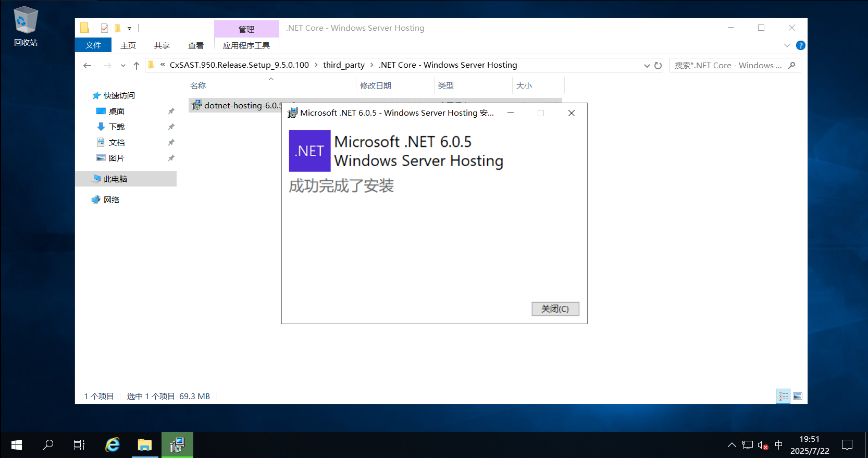Click the pin icon next to 图片
The height and width of the screenshot is (458, 868).
(x=171, y=158)
